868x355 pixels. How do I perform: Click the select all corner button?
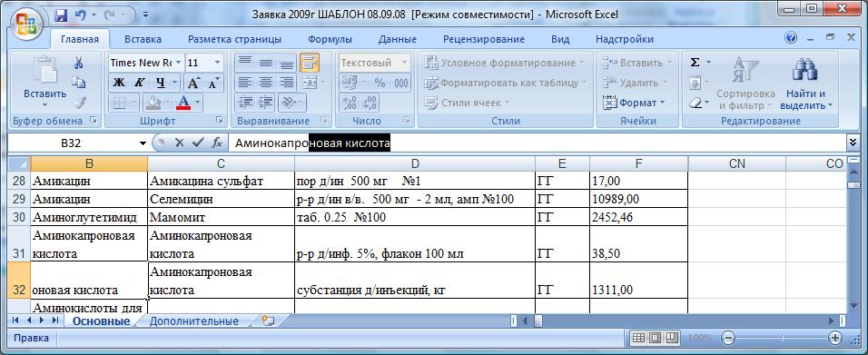19,163
